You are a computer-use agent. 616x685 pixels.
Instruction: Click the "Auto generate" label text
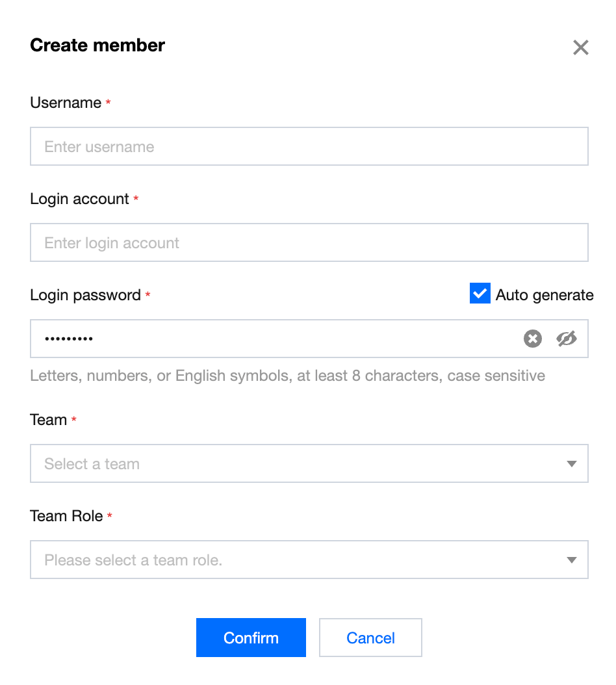(544, 295)
